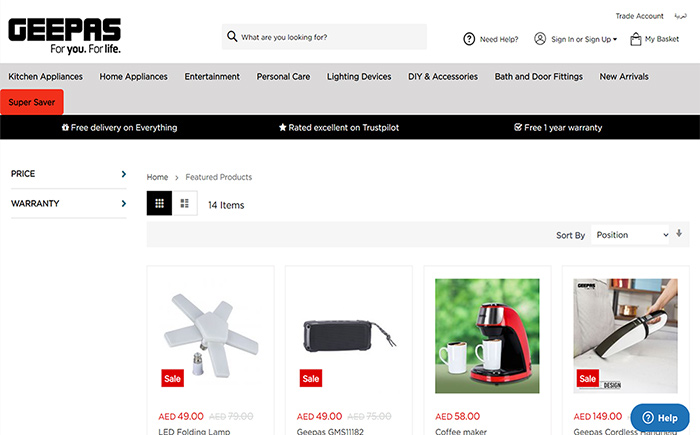
Task: Click Sale badge on Geepas GMS11182 speaker
Action: [x=311, y=378]
